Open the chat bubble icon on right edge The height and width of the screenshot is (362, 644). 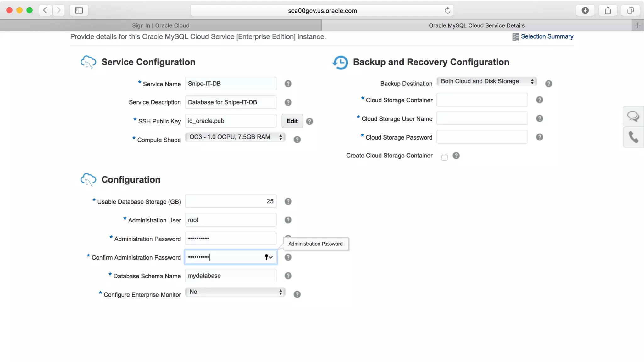[x=633, y=117]
